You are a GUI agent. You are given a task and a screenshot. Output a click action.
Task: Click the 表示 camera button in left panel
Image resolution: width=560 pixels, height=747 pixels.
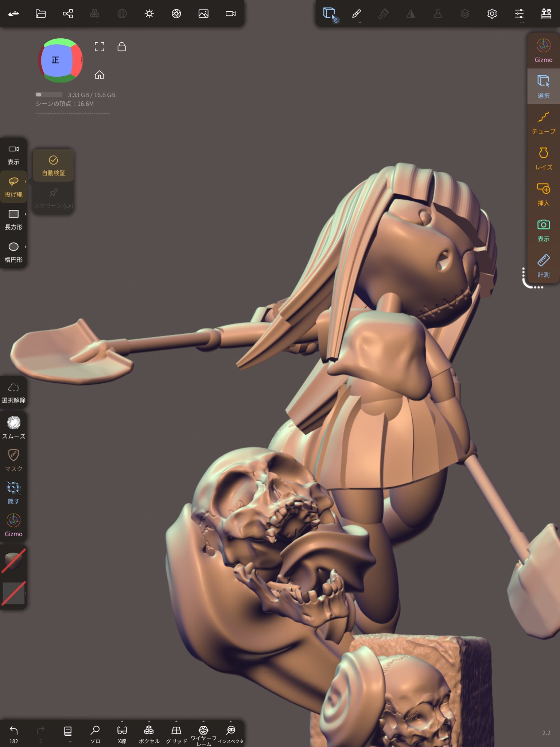[x=13, y=155]
